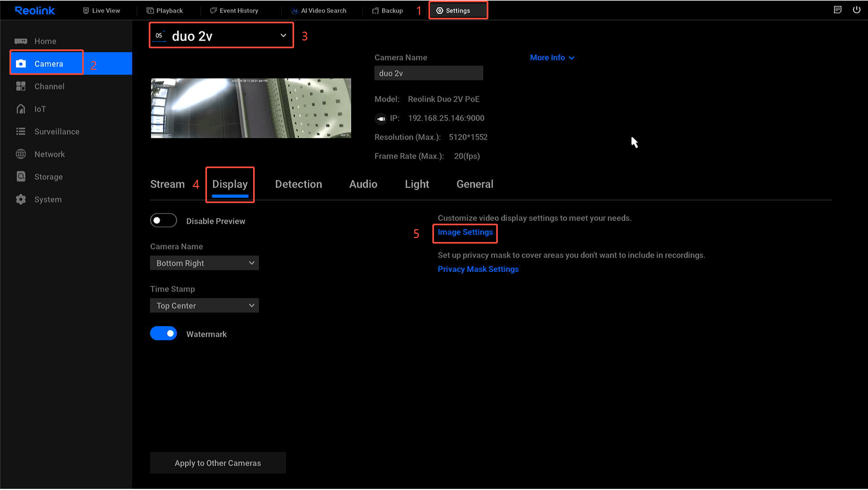Toggle the Disable Preview switch

coord(163,221)
